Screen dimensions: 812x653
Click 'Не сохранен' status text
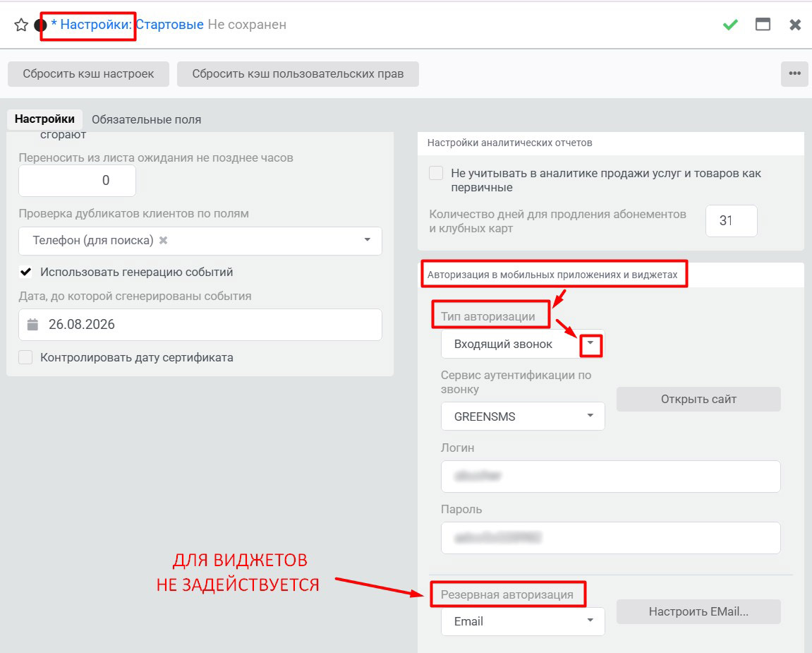pos(247,25)
